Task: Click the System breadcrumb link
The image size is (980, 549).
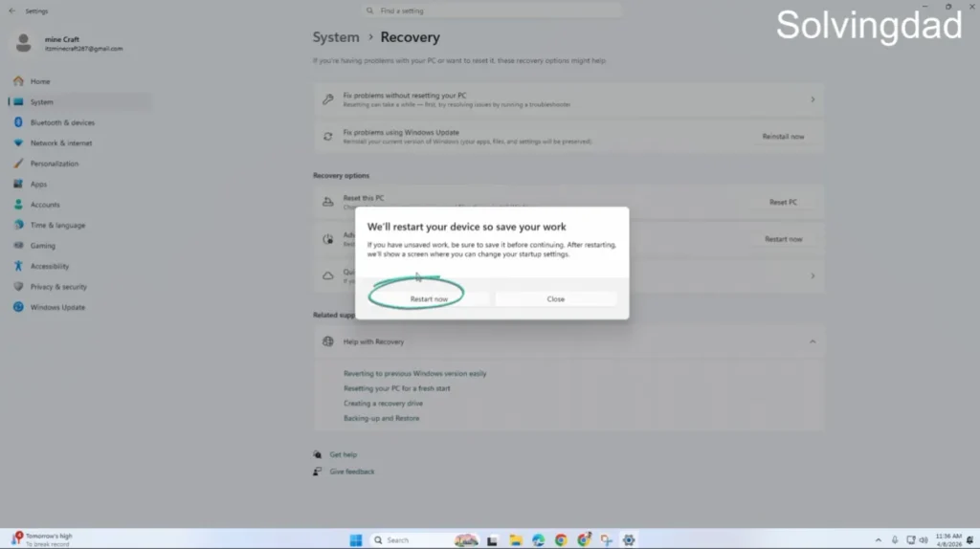Action: [336, 37]
